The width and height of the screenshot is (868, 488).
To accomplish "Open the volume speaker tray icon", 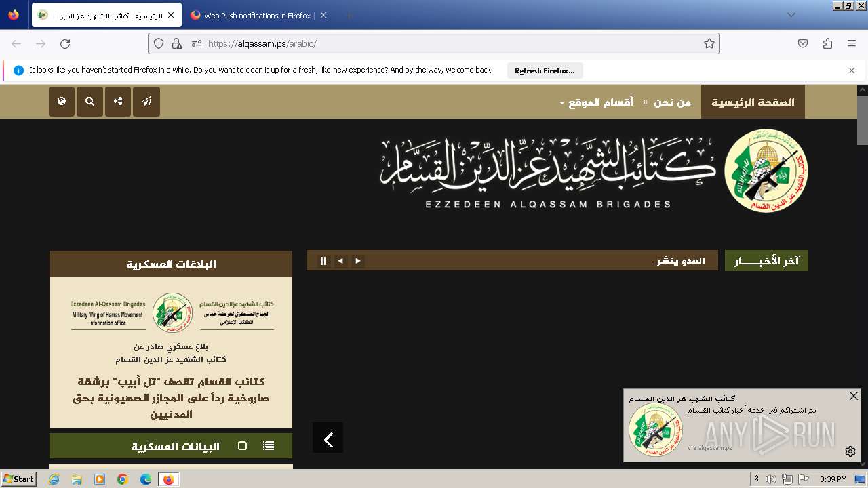I will [x=771, y=479].
